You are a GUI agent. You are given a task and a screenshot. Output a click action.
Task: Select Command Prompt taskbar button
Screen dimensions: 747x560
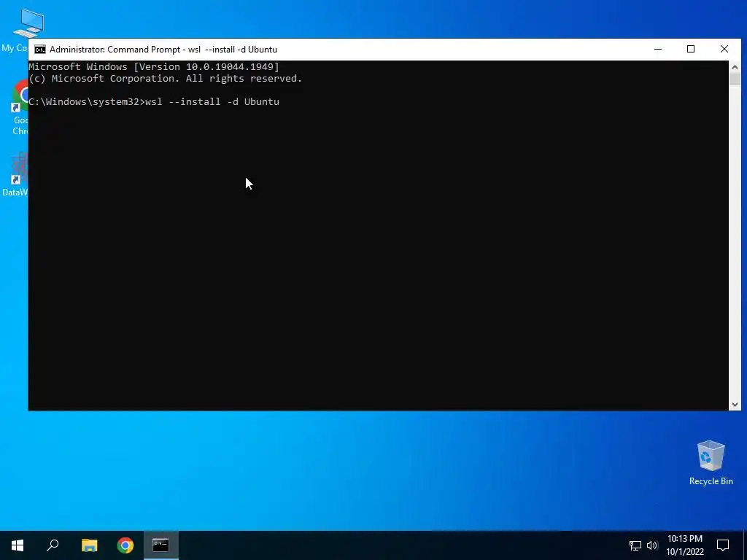161,545
